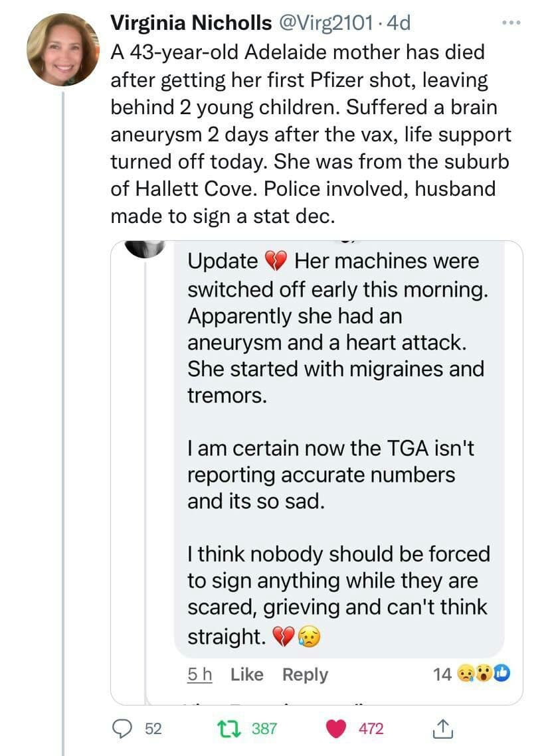Click the commenter's partial avatar in screenshot
Viewport: 550px width, 756px height.
click(x=148, y=249)
